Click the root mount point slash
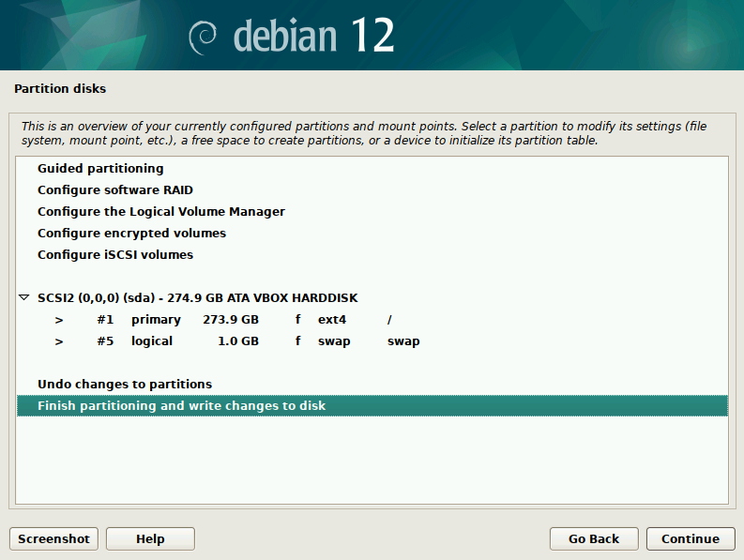Screen dimensions: 744x560 click(389, 320)
